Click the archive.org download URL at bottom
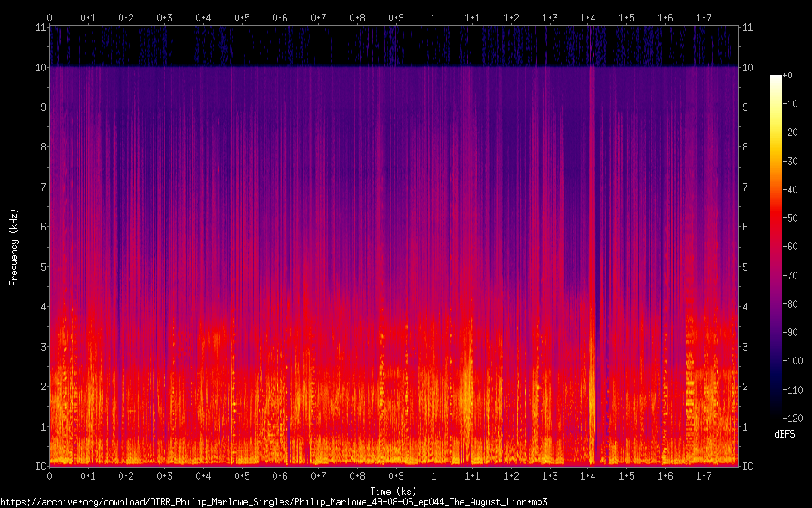This screenshot has width=812, height=508. tap(274, 501)
